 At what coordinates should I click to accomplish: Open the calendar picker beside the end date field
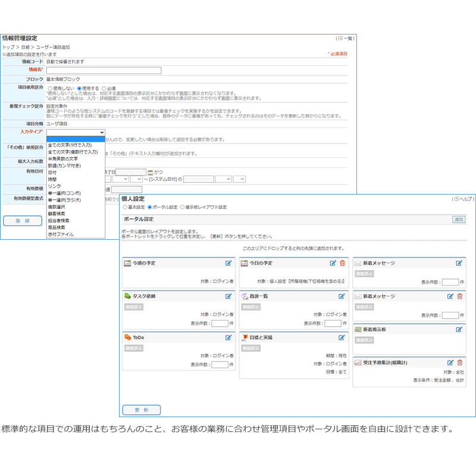(151, 172)
